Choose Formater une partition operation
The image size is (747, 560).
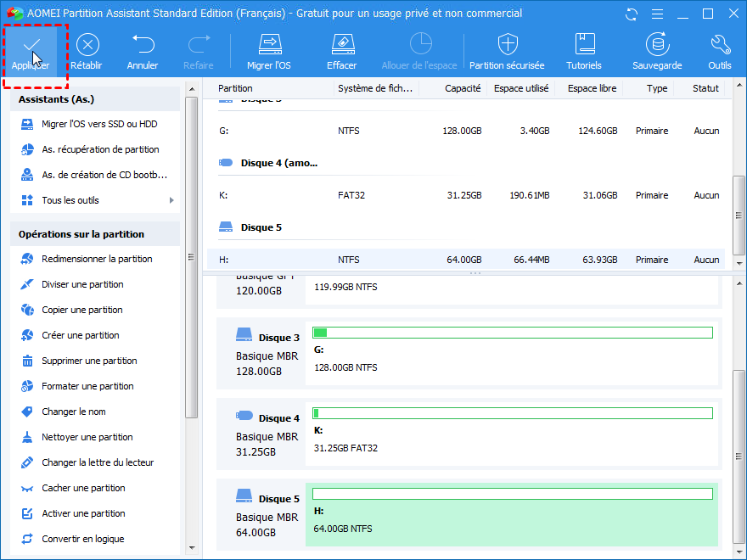pos(87,386)
